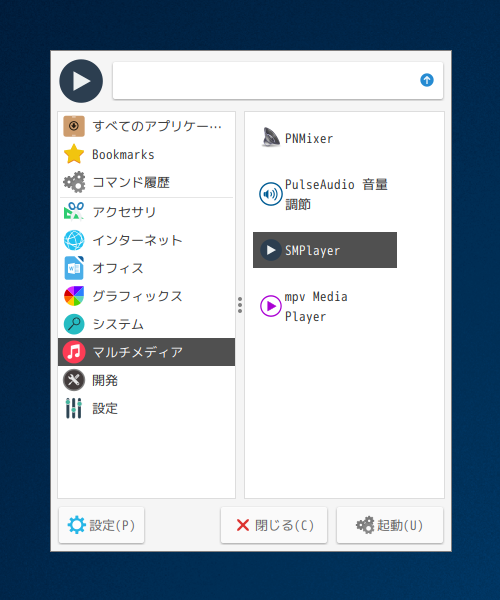Click the 起動(U) launch button
The image size is (500, 600).
point(390,525)
